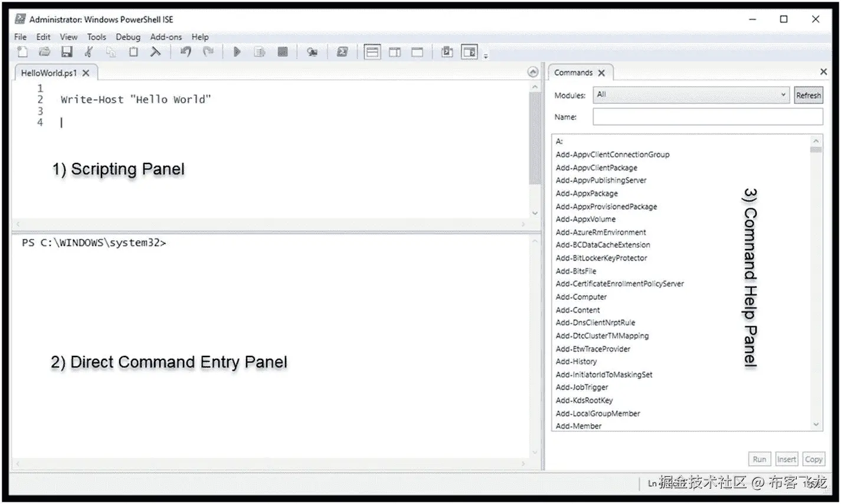Screen dimensions: 841x504
Task: Select Add-Content command
Action: point(578,310)
